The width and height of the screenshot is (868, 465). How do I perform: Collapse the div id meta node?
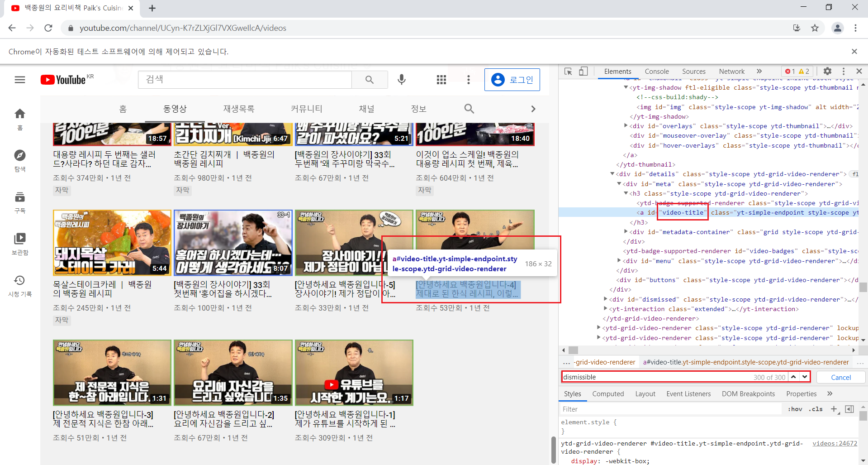pyautogui.click(x=619, y=184)
